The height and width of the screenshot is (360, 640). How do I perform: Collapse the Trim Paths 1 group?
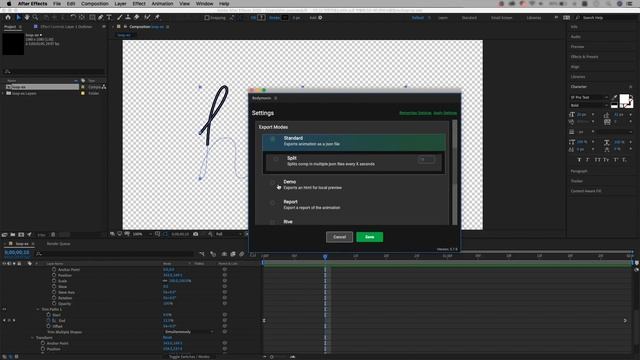pos(38,309)
